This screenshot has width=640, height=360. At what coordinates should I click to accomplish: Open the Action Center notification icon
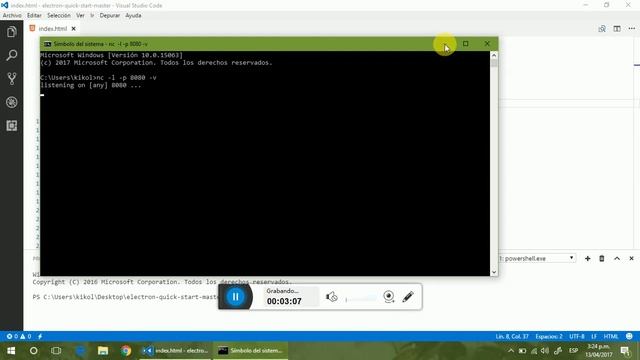[625, 351]
